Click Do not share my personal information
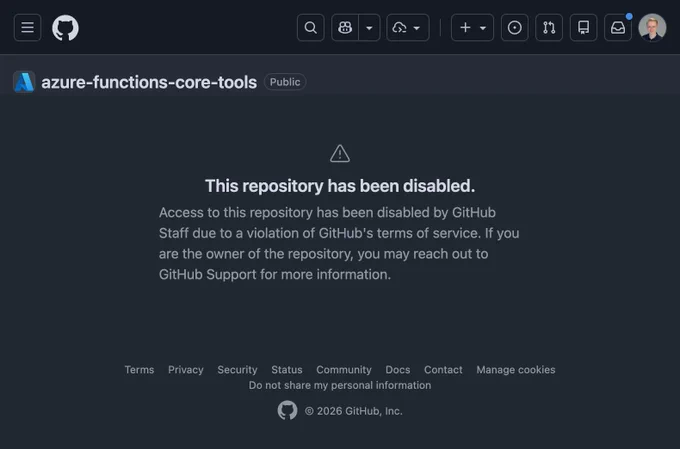Viewport: 680px width, 449px height. [340, 385]
